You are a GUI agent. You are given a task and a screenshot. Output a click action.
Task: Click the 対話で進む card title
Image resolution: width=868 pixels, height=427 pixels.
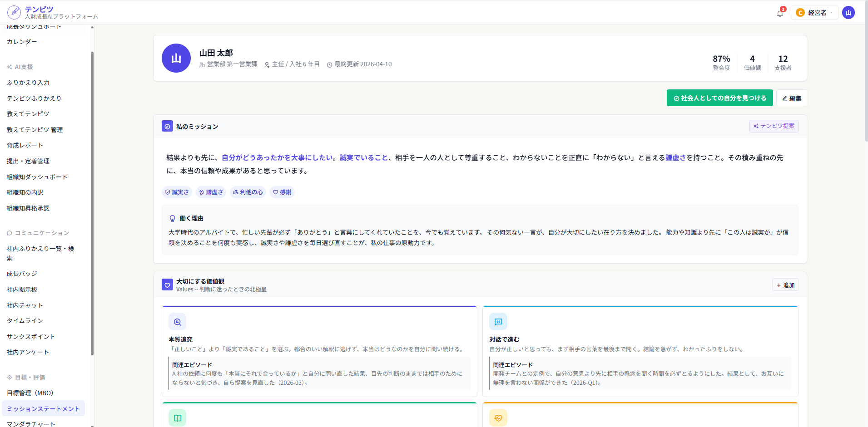pos(504,339)
